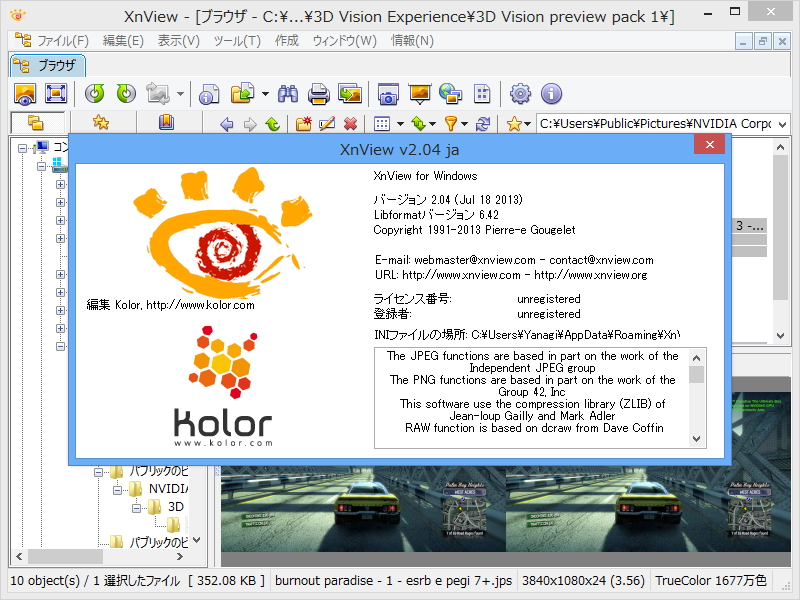800x600 pixels.
Task: Open the view mode dropdown arrow
Action: (400, 123)
